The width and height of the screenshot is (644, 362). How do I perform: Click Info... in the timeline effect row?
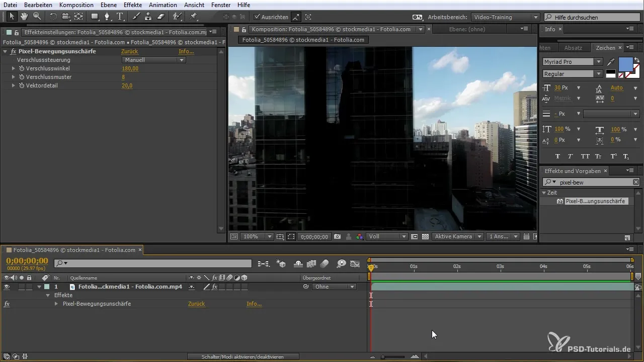(254, 304)
